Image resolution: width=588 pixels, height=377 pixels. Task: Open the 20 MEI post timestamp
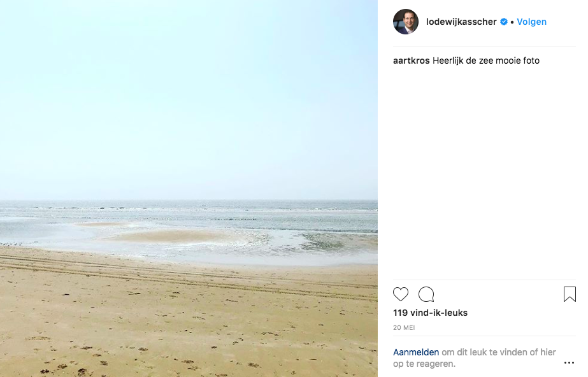403,327
